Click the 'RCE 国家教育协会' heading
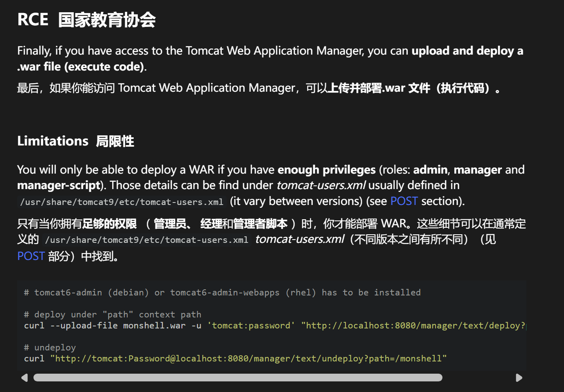Image resolution: width=564 pixels, height=392 pixels. 86,20
